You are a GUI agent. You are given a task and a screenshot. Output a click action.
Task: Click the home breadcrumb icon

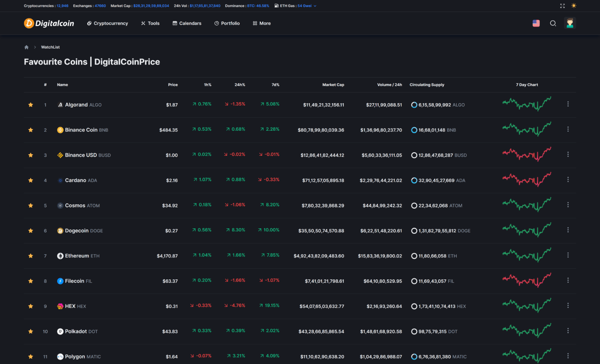pos(27,47)
